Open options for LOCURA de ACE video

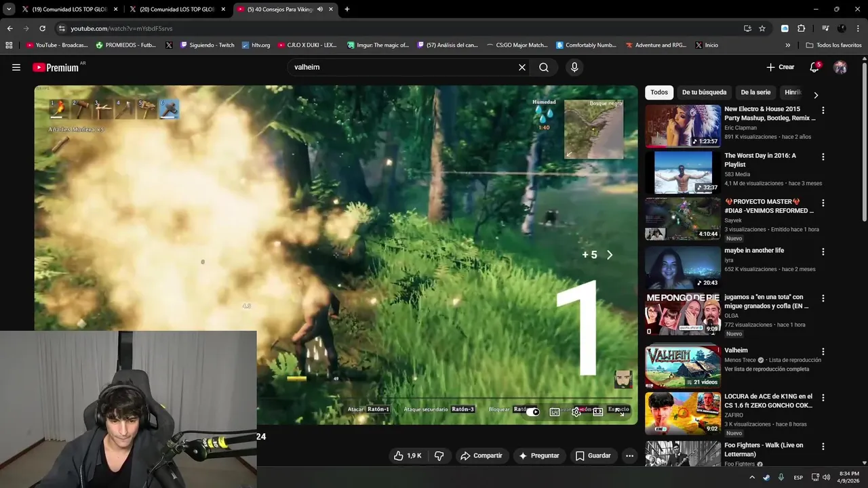pyautogui.click(x=823, y=398)
